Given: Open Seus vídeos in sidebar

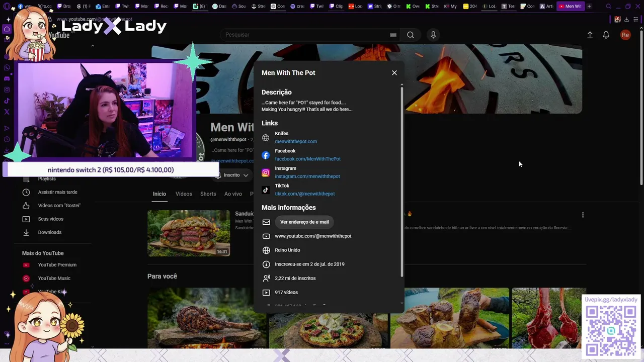Looking at the screenshot, I should [50, 219].
